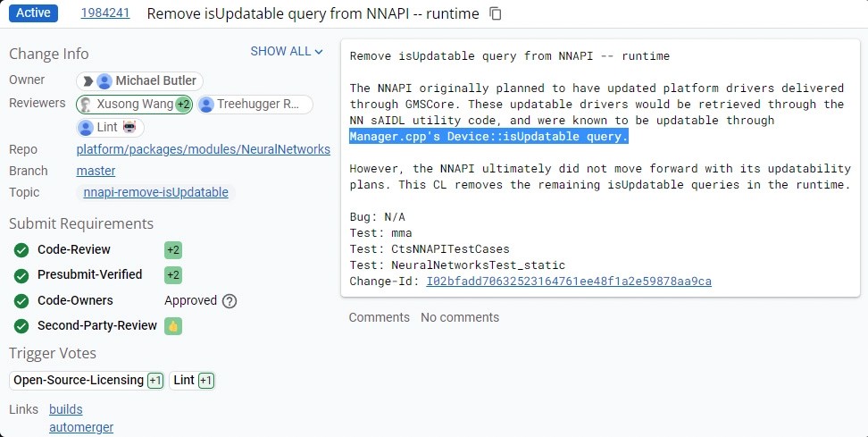Image resolution: width=868 pixels, height=437 pixels.
Task: Click the Code-Owners green checkmark status
Action: point(21,301)
